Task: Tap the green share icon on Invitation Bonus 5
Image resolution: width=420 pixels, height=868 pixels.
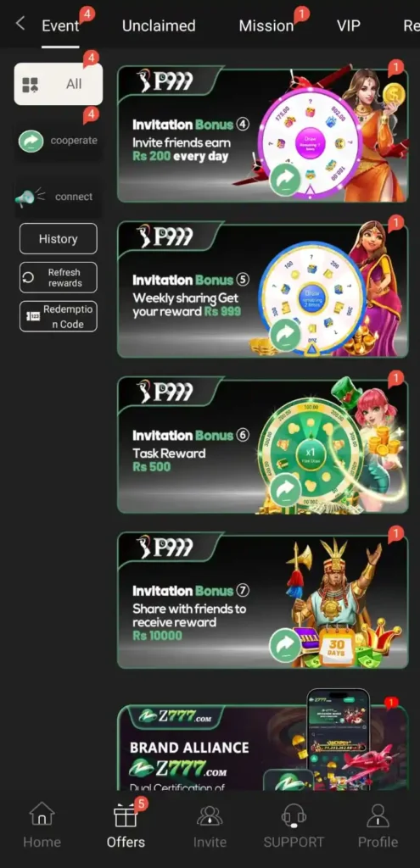Action: click(285, 335)
